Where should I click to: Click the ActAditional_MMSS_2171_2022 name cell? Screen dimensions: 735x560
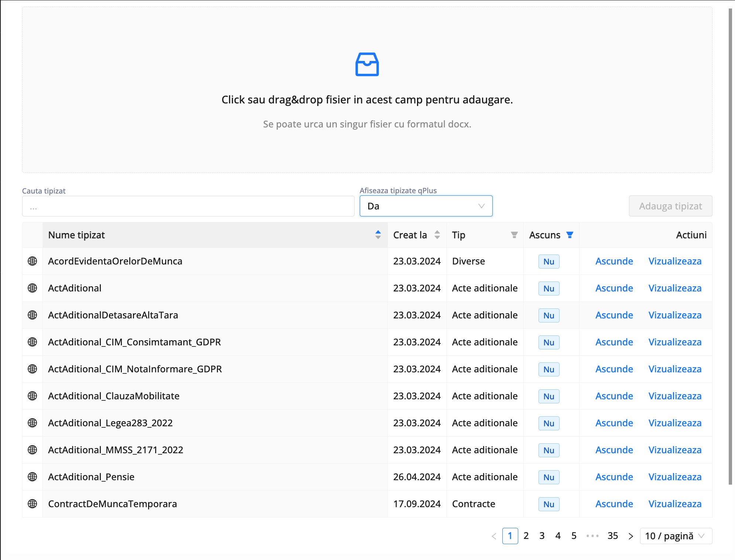coord(215,450)
